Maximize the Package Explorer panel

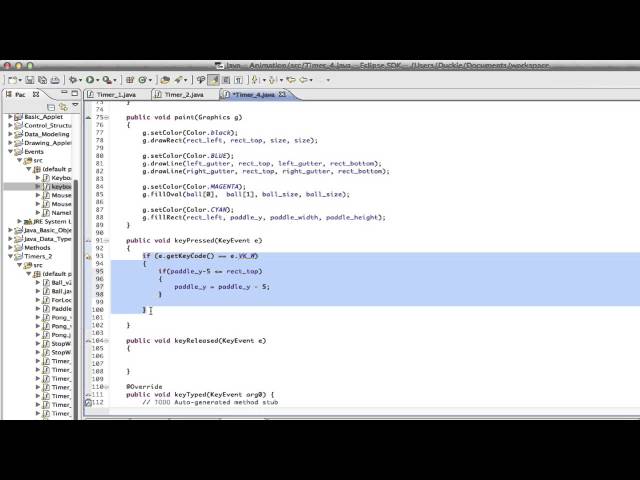75,93
